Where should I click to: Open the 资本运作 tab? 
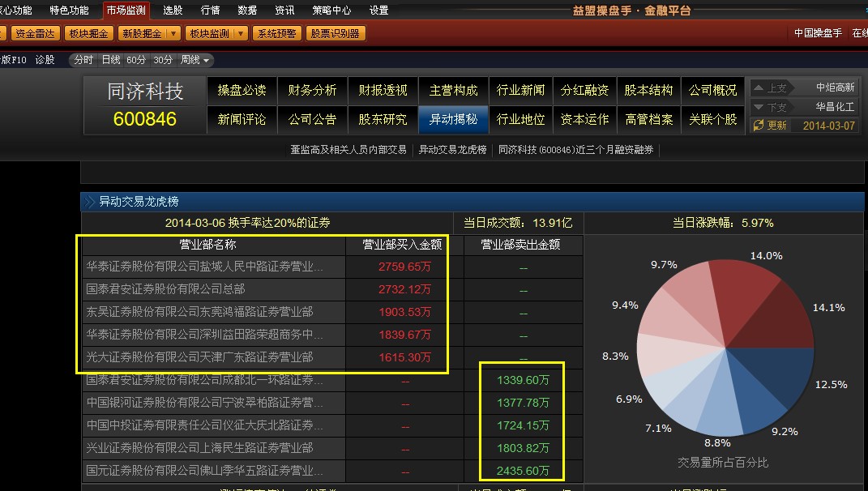(x=584, y=120)
